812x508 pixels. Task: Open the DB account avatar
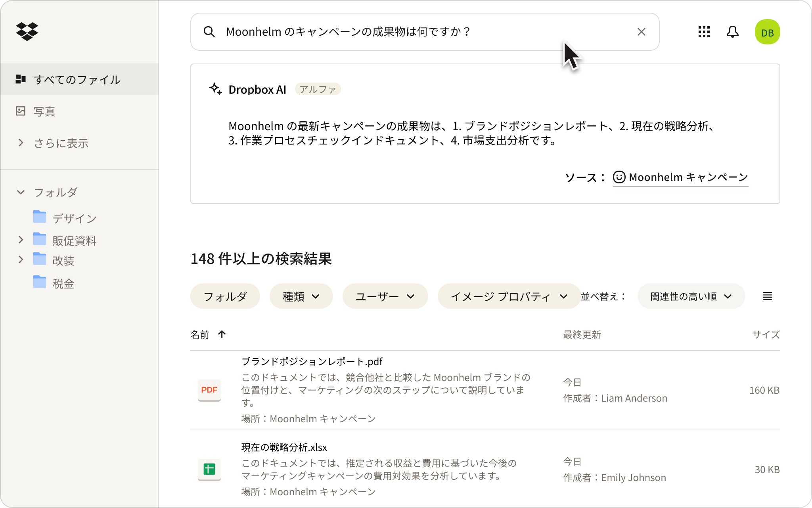[x=767, y=32]
